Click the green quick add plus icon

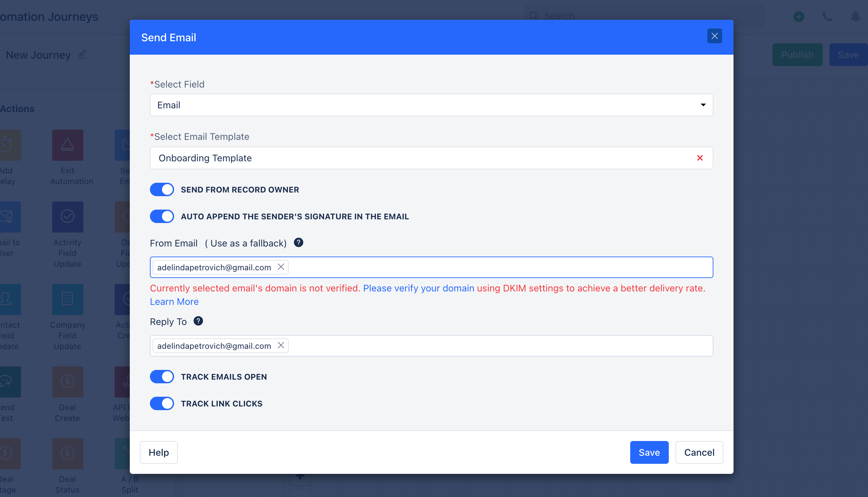tap(798, 16)
